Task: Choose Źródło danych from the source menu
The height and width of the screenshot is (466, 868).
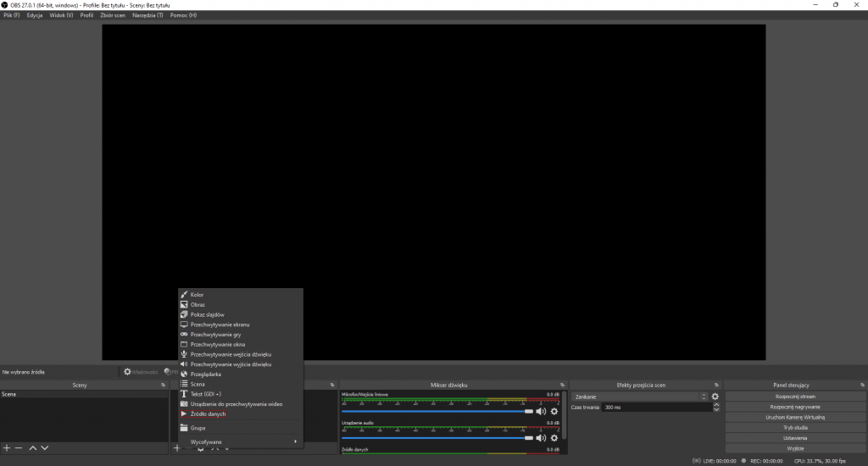Action: pyautogui.click(x=208, y=414)
